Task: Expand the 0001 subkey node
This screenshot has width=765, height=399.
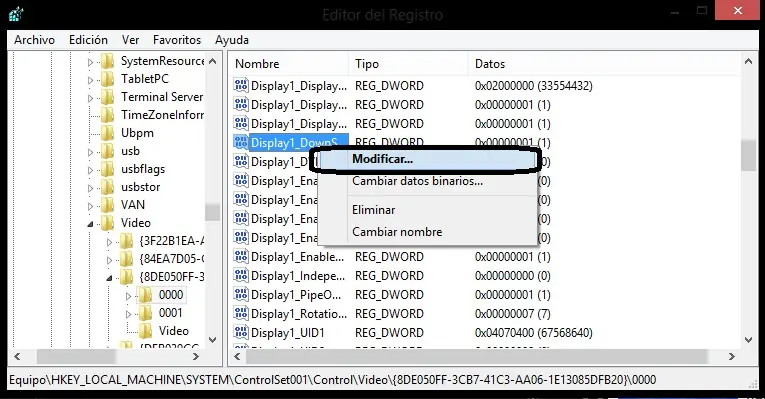Action: (x=128, y=314)
